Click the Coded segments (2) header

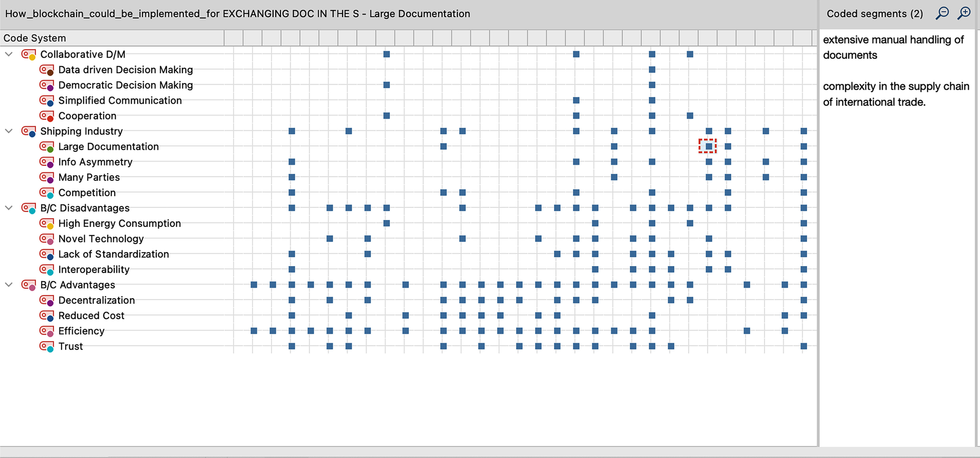click(875, 14)
